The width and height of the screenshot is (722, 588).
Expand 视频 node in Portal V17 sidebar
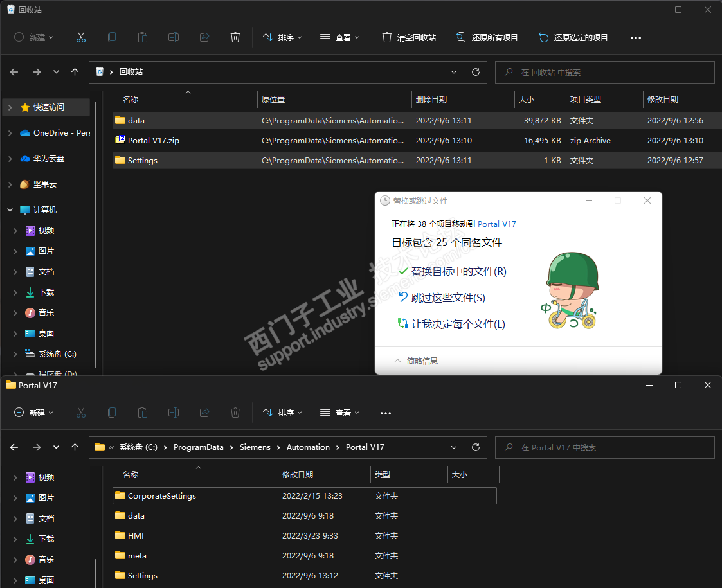(15, 477)
